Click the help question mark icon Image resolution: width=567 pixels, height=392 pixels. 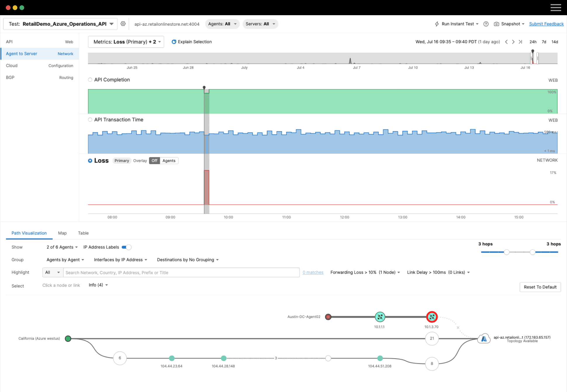point(486,24)
